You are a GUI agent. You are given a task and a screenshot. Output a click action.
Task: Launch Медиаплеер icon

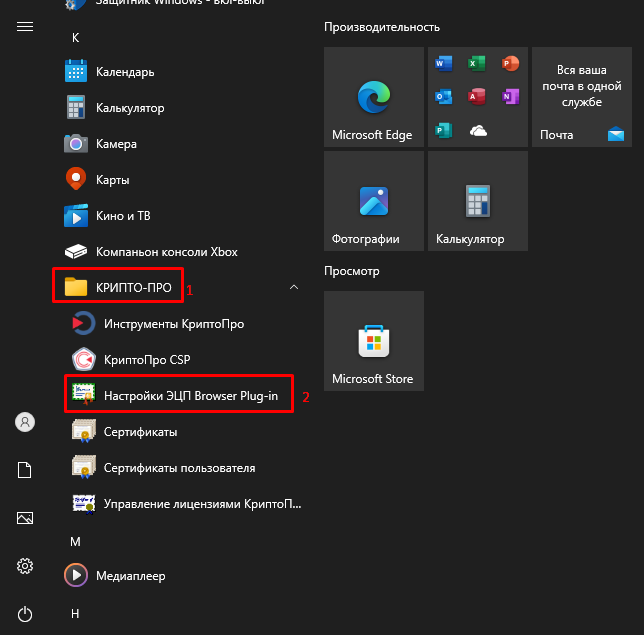76,575
